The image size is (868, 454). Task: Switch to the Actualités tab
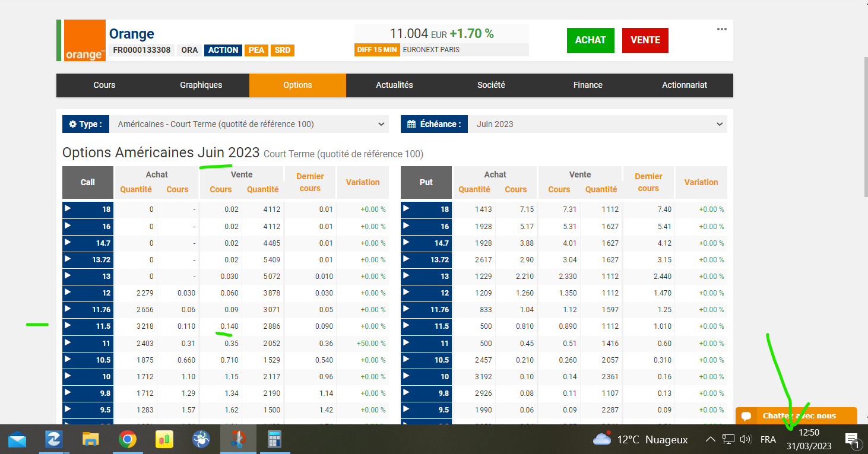coord(394,85)
